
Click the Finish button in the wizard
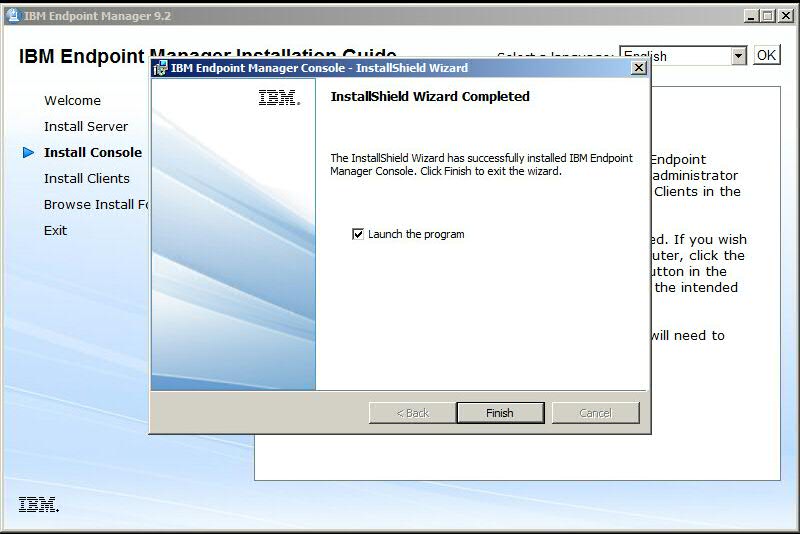click(x=500, y=413)
